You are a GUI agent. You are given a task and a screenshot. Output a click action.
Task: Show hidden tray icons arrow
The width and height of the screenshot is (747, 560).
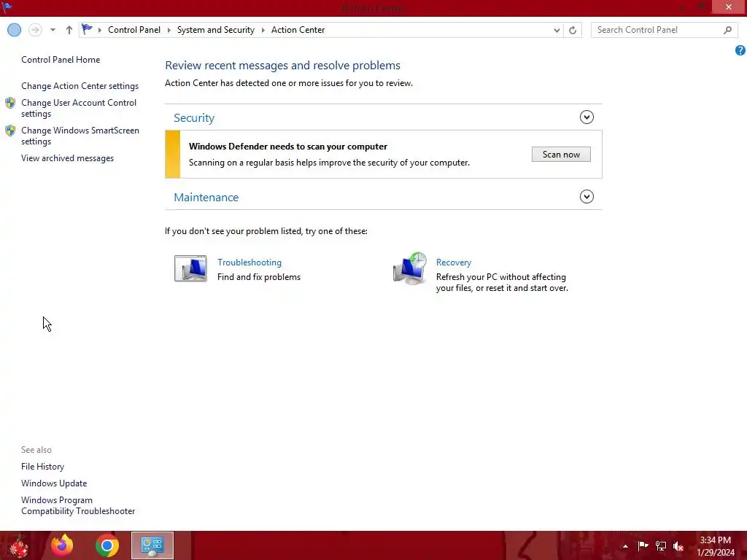625,546
